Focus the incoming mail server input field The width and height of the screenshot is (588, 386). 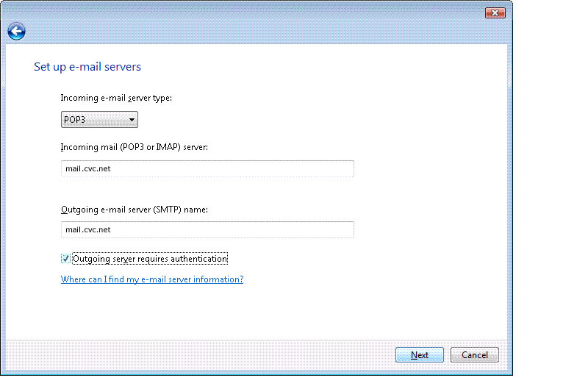pyautogui.click(x=207, y=169)
